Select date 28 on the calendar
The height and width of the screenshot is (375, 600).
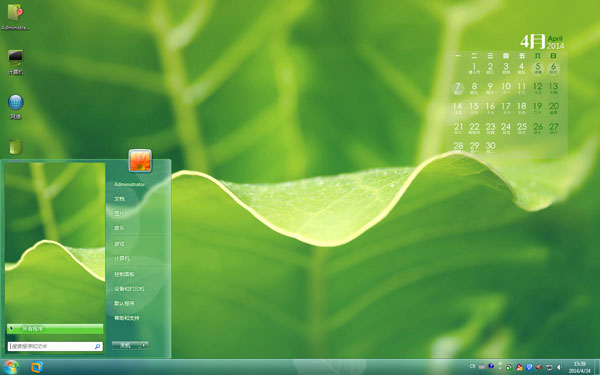click(x=458, y=147)
